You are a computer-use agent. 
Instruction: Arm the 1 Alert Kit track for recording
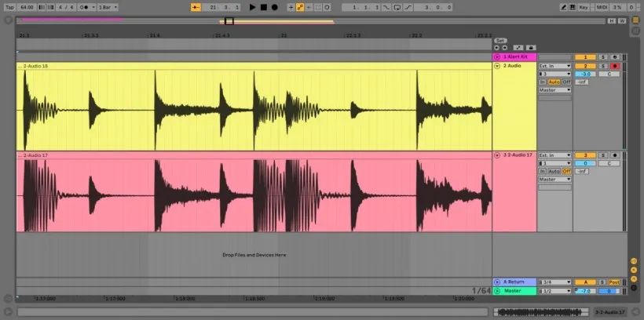click(615, 57)
